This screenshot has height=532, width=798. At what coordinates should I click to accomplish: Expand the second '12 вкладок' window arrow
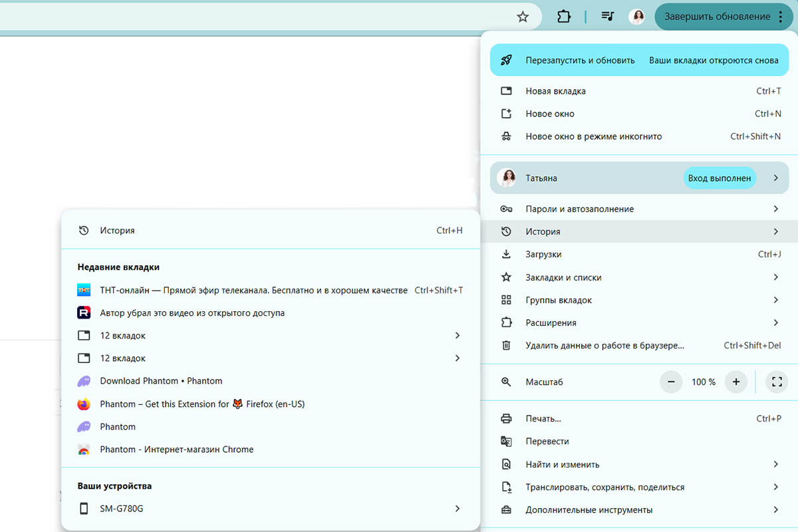[x=457, y=358]
